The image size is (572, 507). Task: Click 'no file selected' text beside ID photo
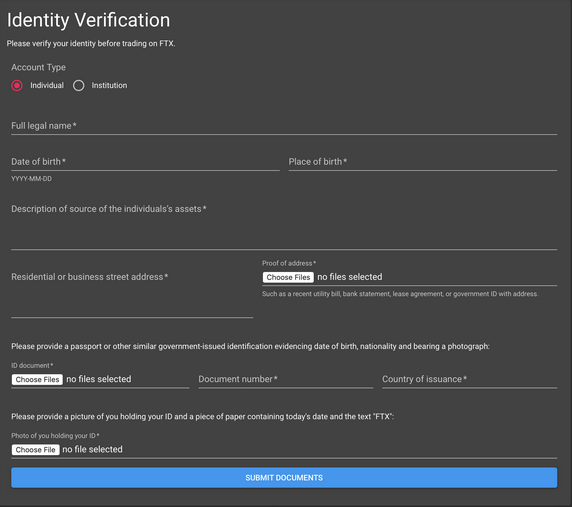pos(92,450)
